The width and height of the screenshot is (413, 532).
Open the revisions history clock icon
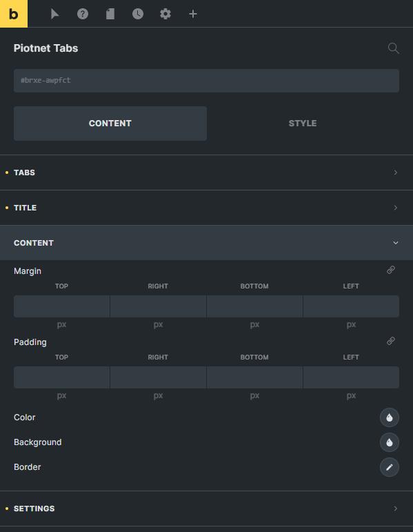tap(138, 14)
